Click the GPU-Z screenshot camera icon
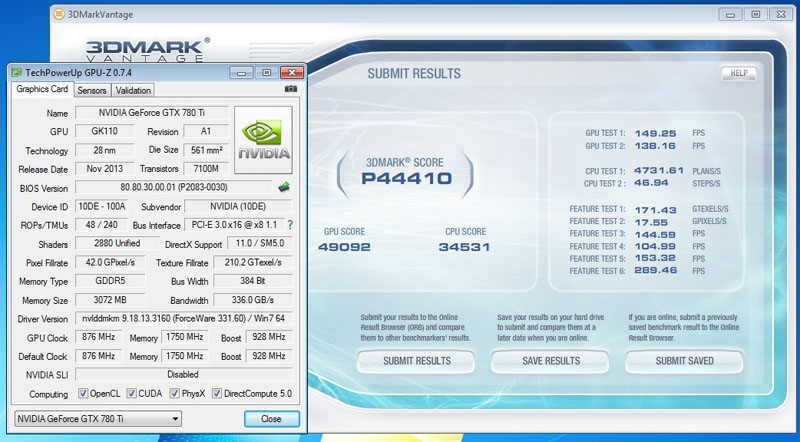Viewport: 800px width, 442px height. [291, 89]
